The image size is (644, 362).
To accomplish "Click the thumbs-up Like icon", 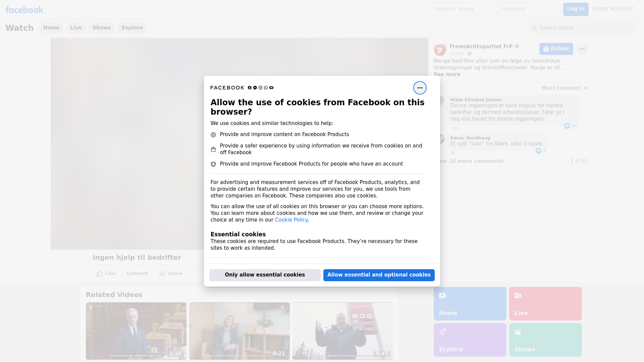I will (100, 274).
